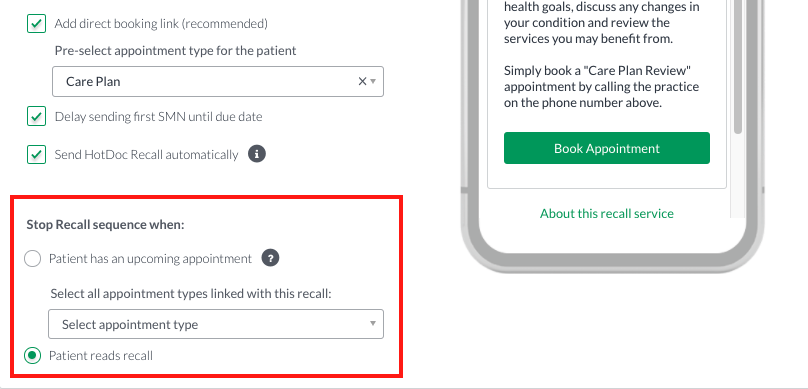Click the Patient reads recall label text
Image resolution: width=808 pixels, height=389 pixels.
coord(101,356)
